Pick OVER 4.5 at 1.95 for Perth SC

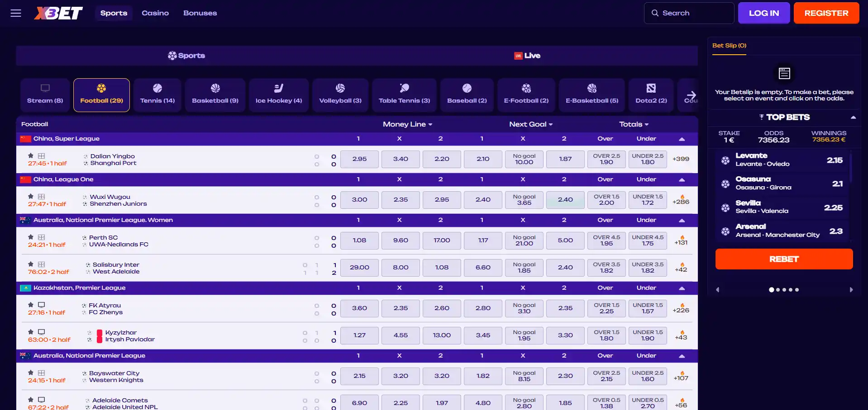pos(606,240)
